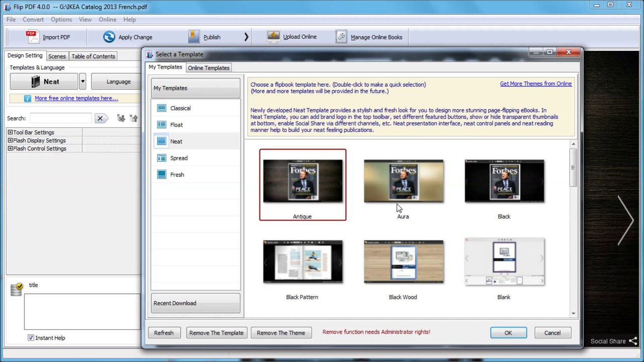
Task: Click Remove The Template button
Action: pos(216,333)
